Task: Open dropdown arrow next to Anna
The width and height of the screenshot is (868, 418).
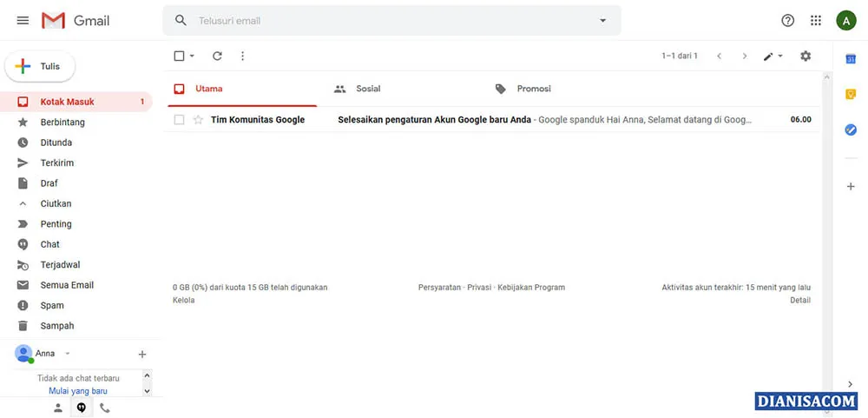Action: pyautogui.click(x=68, y=353)
